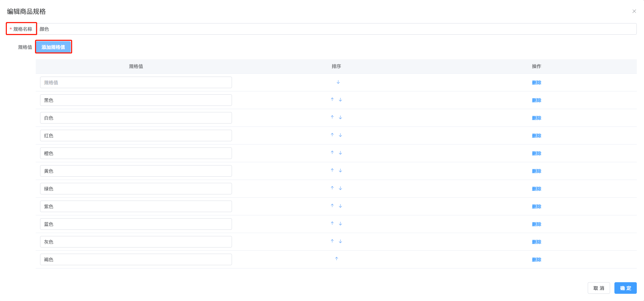Viewport: 644px width, 301px height.
Task: Delete the 绿色 spec value
Action: tap(536, 189)
